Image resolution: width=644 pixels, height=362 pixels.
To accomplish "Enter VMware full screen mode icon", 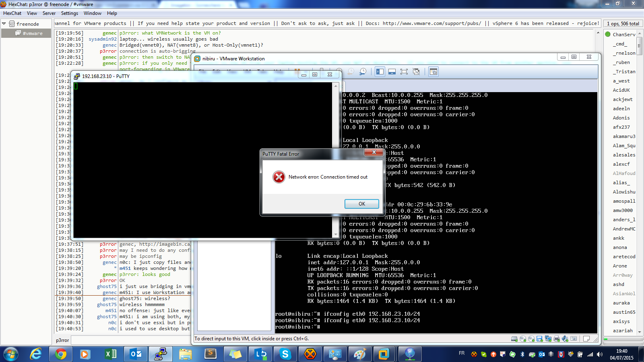I will (404, 72).
